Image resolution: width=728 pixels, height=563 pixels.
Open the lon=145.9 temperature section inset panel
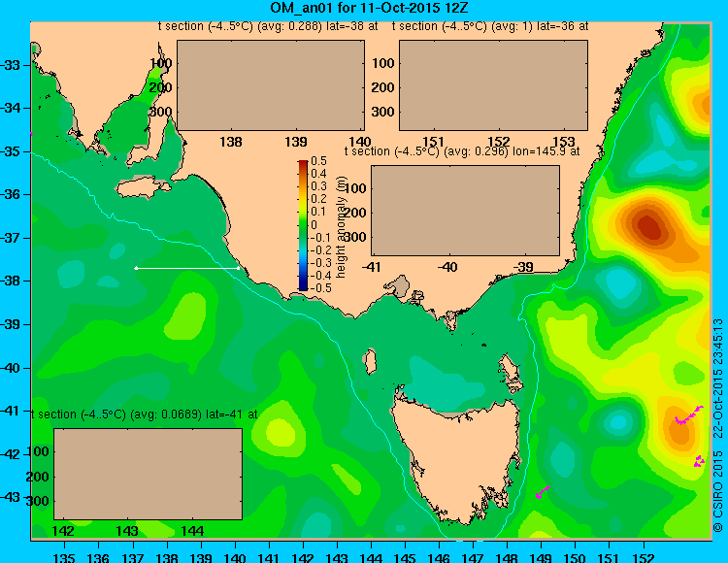coord(465,211)
